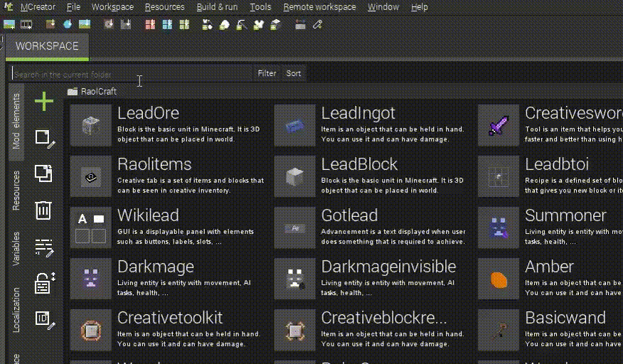Click the landscape import-arrow toolbar icon
Image resolution: width=623 pixels, height=364 pixels.
85,25
